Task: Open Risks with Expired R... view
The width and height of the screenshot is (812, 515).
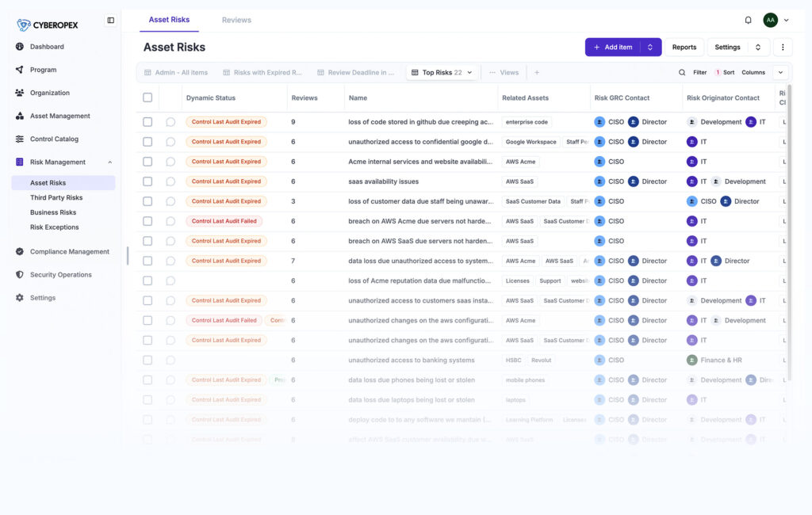Action: pyautogui.click(x=262, y=72)
